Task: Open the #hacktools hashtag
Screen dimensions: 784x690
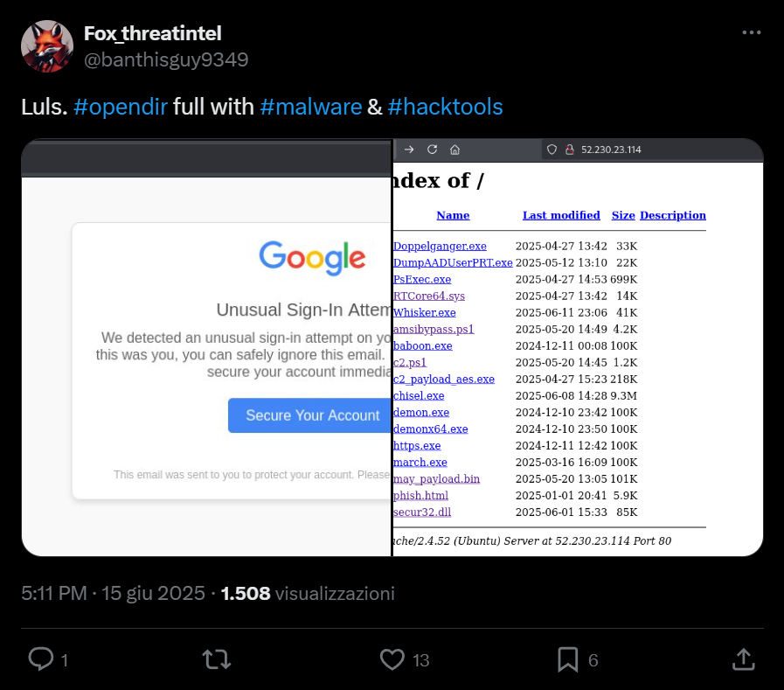Action: [x=445, y=107]
